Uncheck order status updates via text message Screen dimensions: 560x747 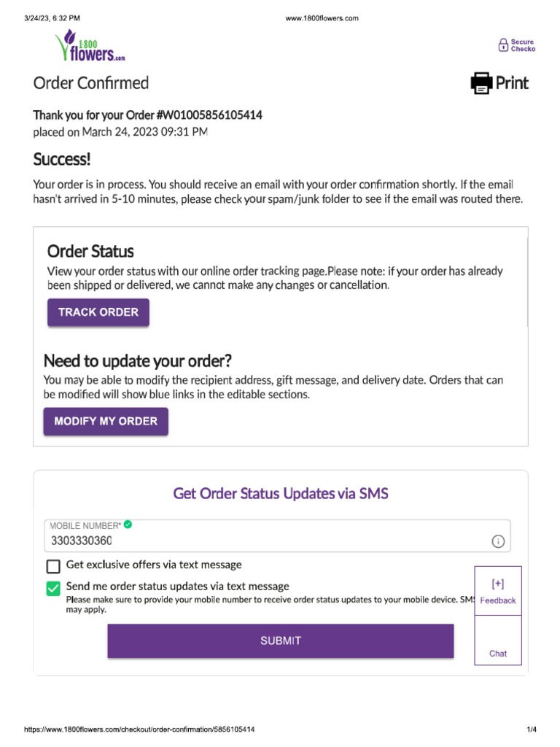(x=53, y=588)
